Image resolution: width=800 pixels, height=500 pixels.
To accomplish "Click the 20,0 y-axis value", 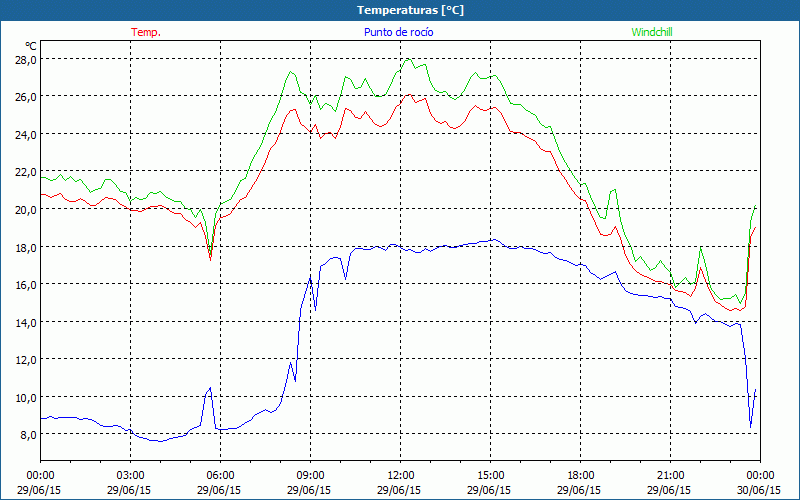I will (26, 210).
